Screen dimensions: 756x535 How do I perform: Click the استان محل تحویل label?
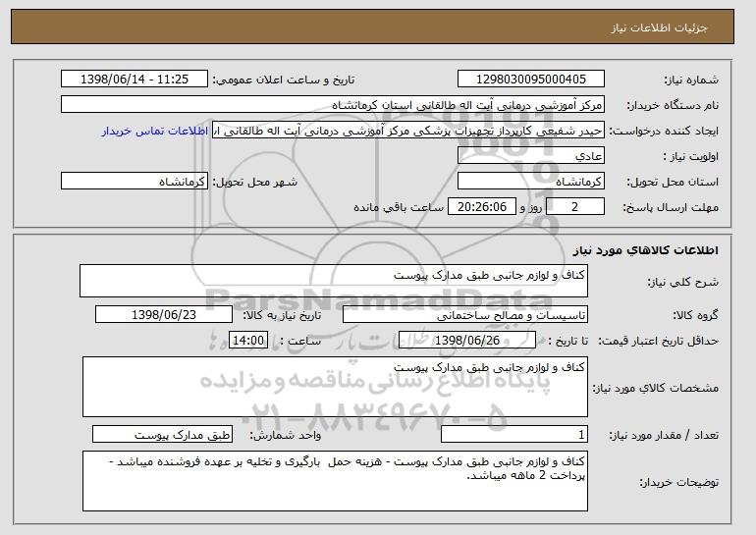click(673, 183)
